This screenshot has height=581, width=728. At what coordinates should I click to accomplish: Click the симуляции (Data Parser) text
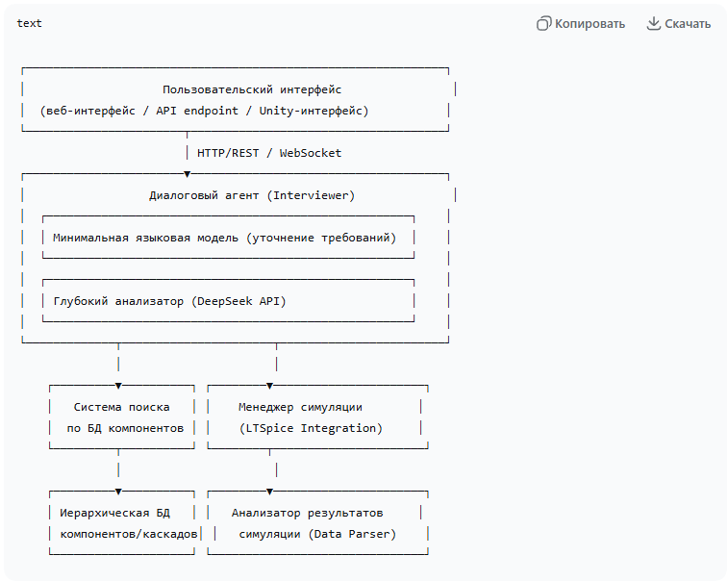[x=317, y=534]
